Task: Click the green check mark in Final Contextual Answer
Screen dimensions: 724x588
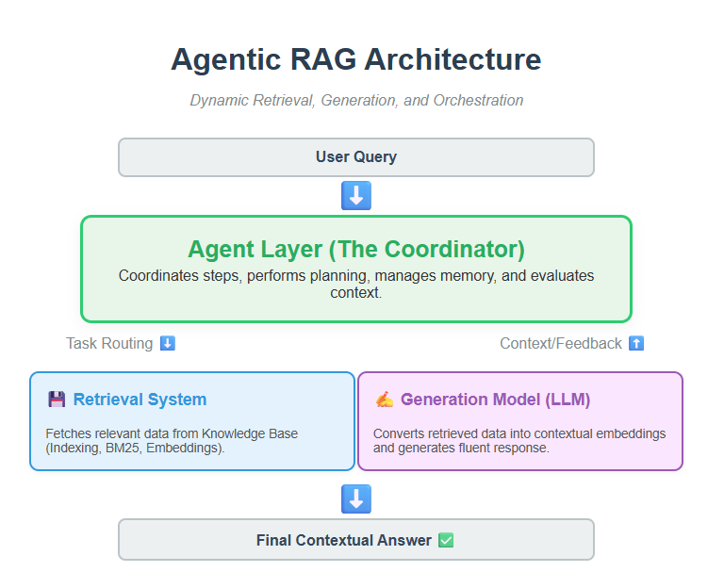Action: 446,540
